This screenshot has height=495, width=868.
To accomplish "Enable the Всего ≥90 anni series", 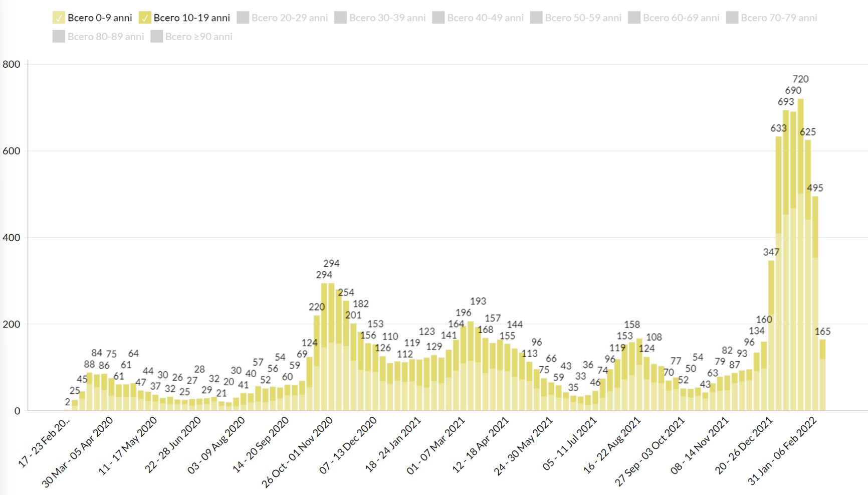I will tap(157, 37).
